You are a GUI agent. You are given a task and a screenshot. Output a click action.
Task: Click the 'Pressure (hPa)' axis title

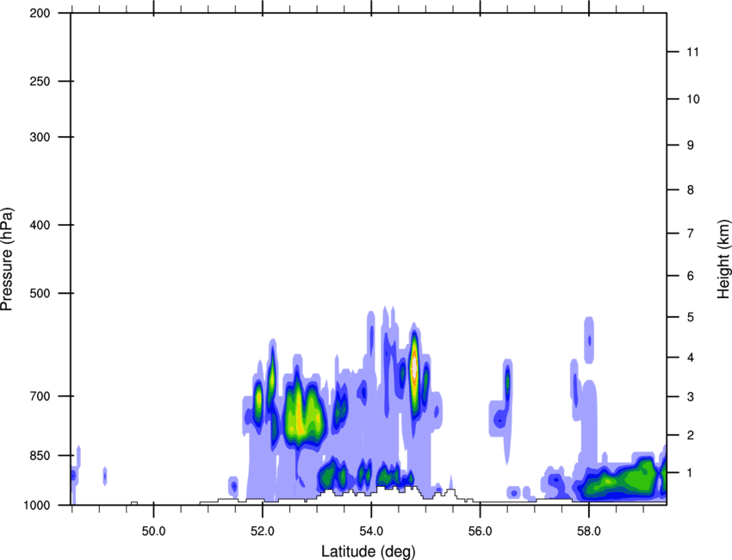(7, 259)
